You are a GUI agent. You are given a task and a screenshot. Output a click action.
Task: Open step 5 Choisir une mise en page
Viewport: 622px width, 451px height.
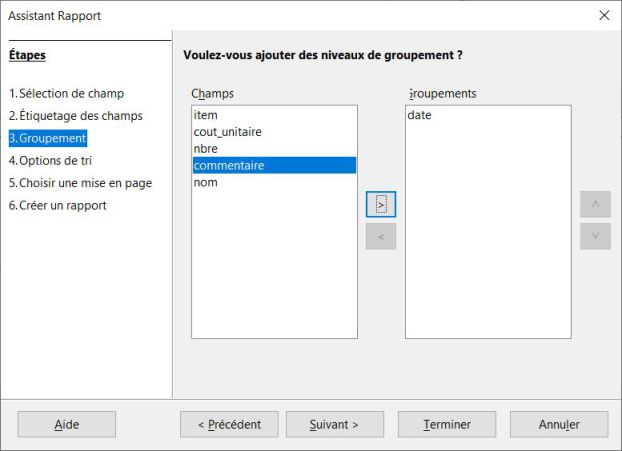[80, 183]
